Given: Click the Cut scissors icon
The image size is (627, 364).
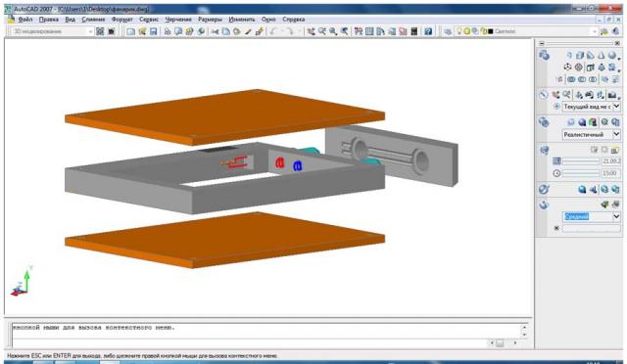Looking at the screenshot, I should click(215, 31).
